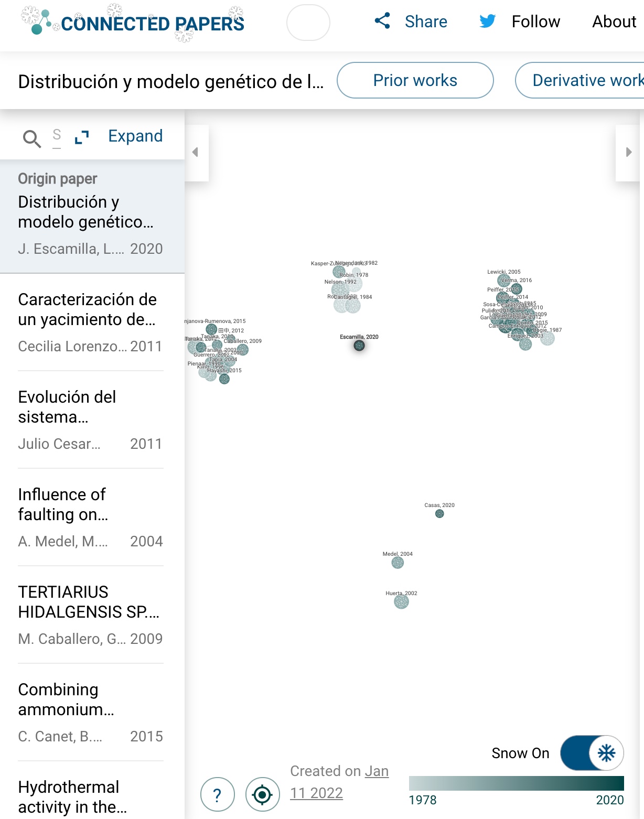644x819 pixels.
Task: Click the year gradient color bar
Action: [516, 783]
